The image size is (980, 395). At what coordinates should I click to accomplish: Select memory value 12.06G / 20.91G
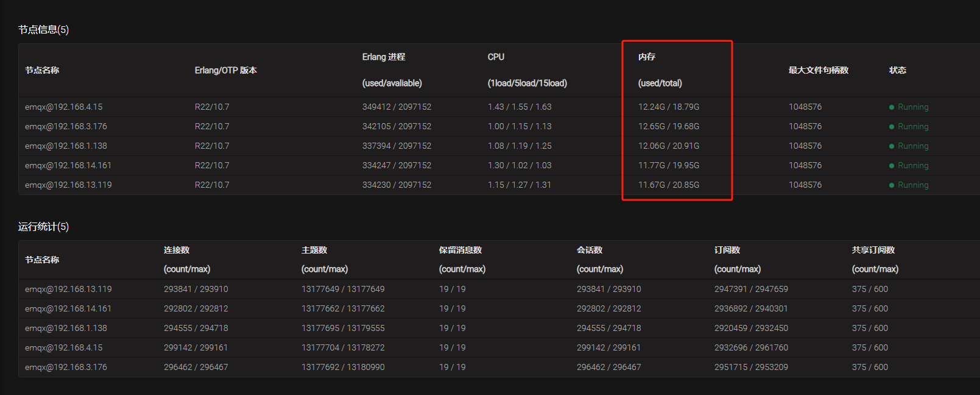point(669,146)
